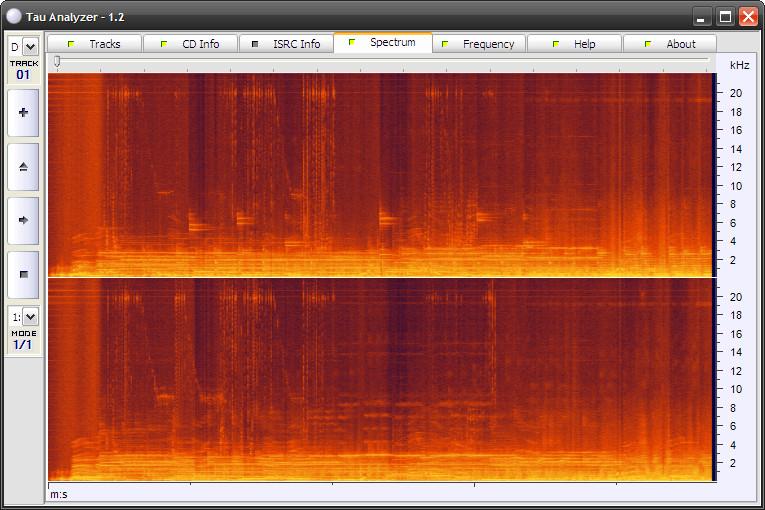765x510 pixels.
Task: Open the Help tab
Action: pyautogui.click(x=574, y=44)
